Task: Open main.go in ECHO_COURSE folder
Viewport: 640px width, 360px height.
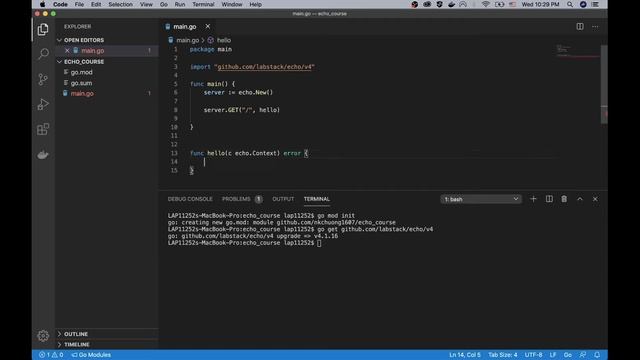Action: (82, 93)
